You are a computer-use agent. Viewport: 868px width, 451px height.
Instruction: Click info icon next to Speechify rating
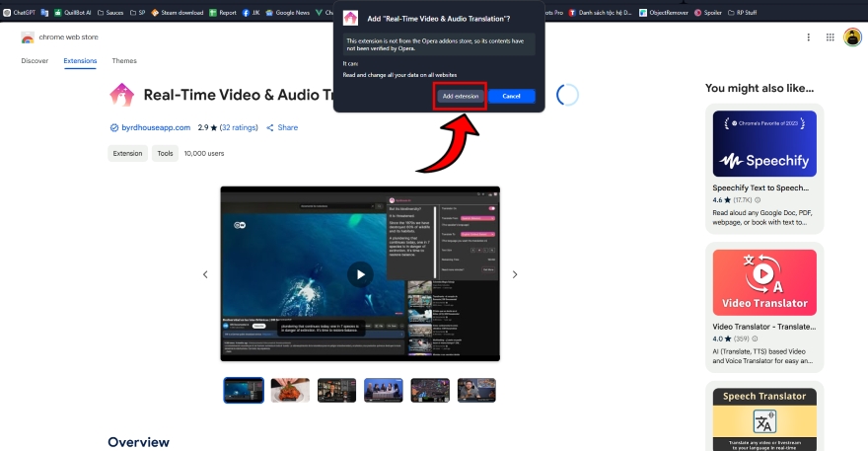point(758,200)
